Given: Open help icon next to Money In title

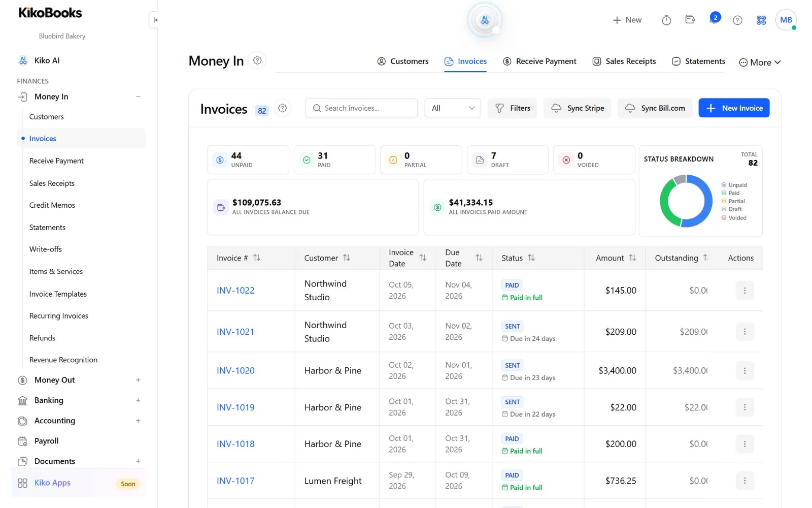Looking at the screenshot, I should (x=257, y=60).
